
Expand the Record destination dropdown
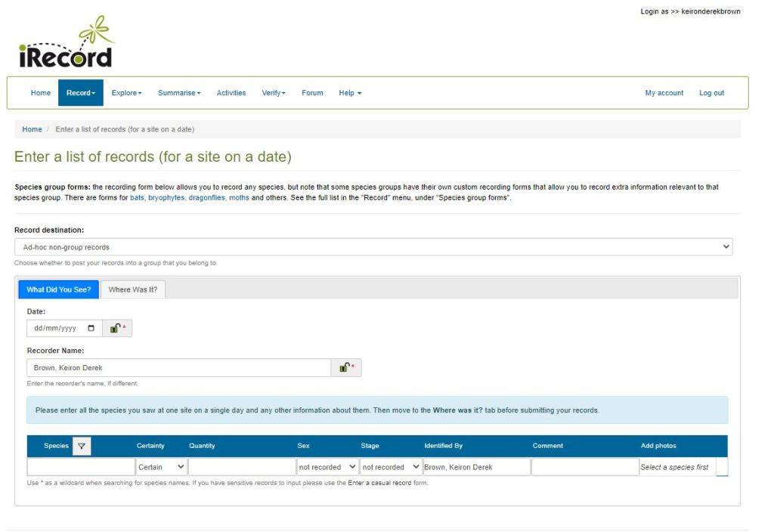pyautogui.click(x=373, y=247)
